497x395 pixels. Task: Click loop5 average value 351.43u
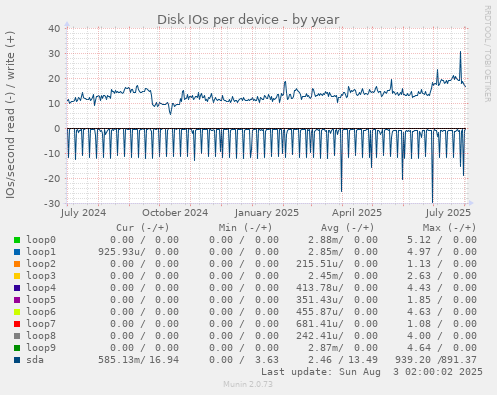coord(318,300)
